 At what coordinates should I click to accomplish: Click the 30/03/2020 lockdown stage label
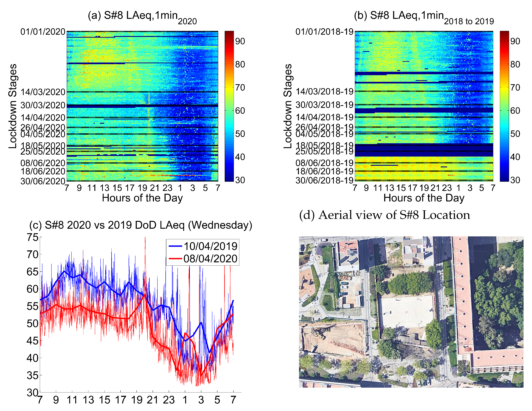pyautogui.click(x=43, y=105)
